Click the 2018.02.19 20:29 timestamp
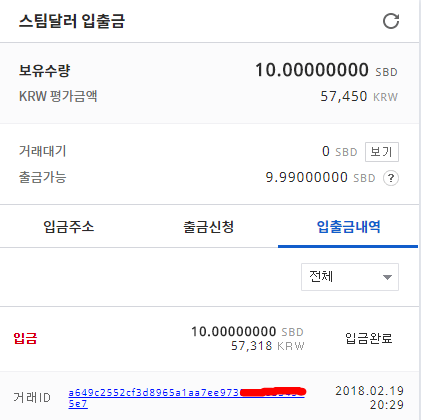This screenshot has width=421, height=420. point(369,398)
